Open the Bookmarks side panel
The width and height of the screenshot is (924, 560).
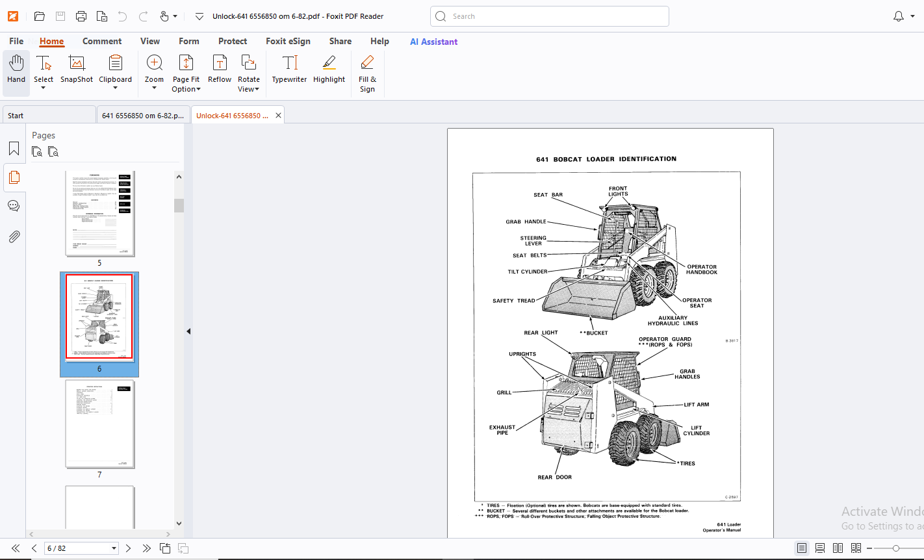pos(14,149)
